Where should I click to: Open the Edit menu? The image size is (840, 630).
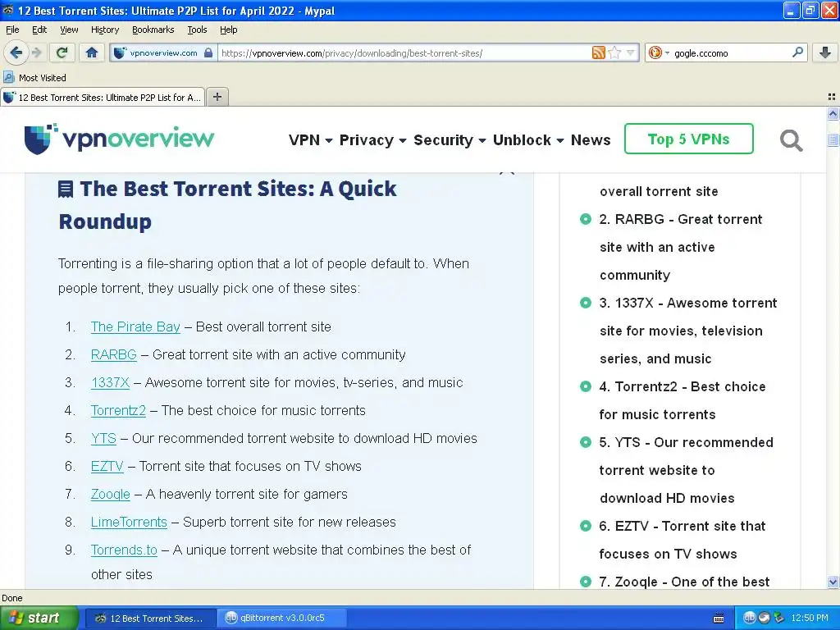39,30
